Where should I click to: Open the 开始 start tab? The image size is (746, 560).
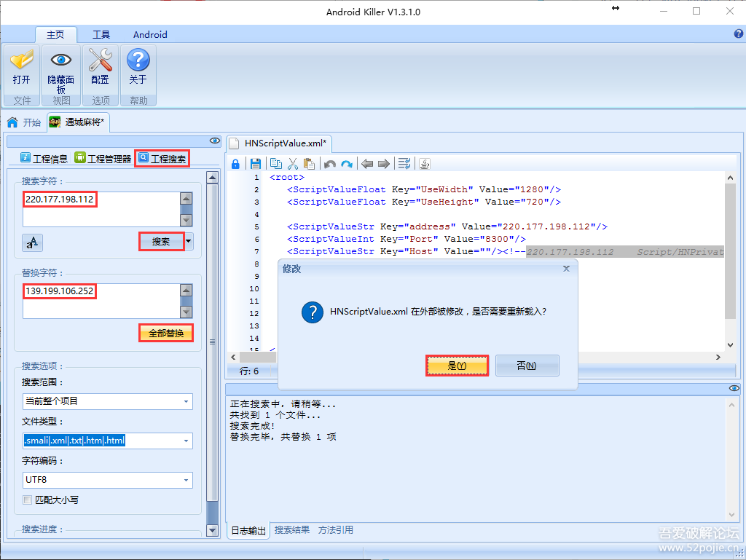coord(25,122)
